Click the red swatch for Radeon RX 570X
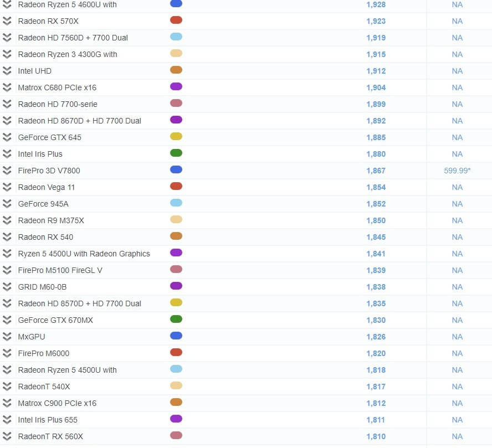The height and width of the screenshot is (448, 492). tap(176, 20)
